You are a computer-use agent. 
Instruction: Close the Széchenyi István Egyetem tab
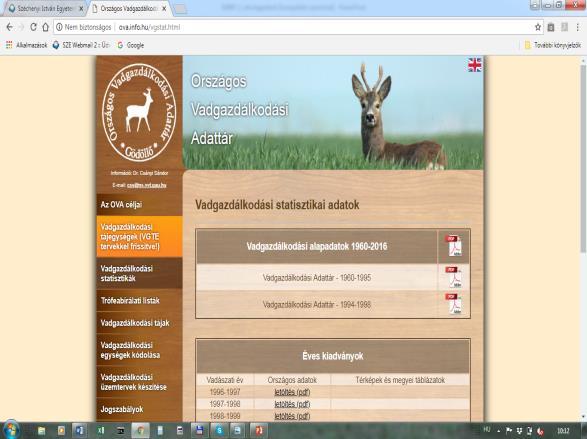[x=81, y=8]
